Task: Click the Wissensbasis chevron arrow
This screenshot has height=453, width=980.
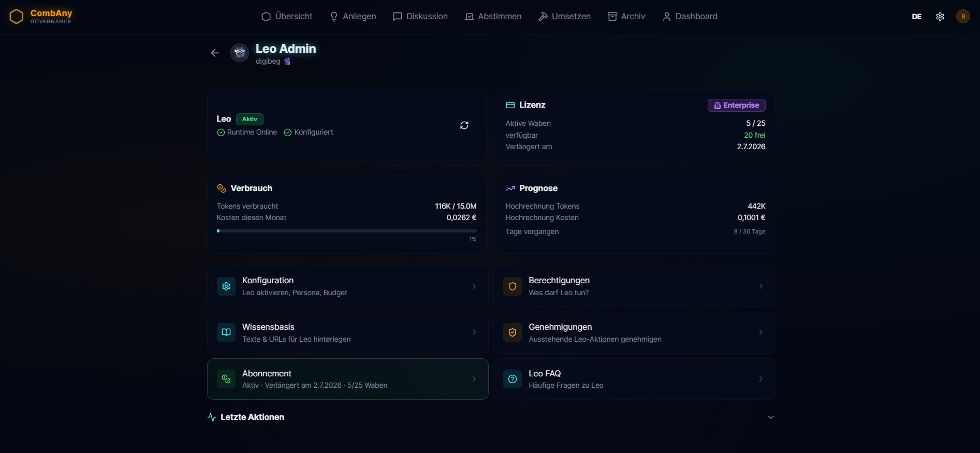Action: (x=474, y=332)
